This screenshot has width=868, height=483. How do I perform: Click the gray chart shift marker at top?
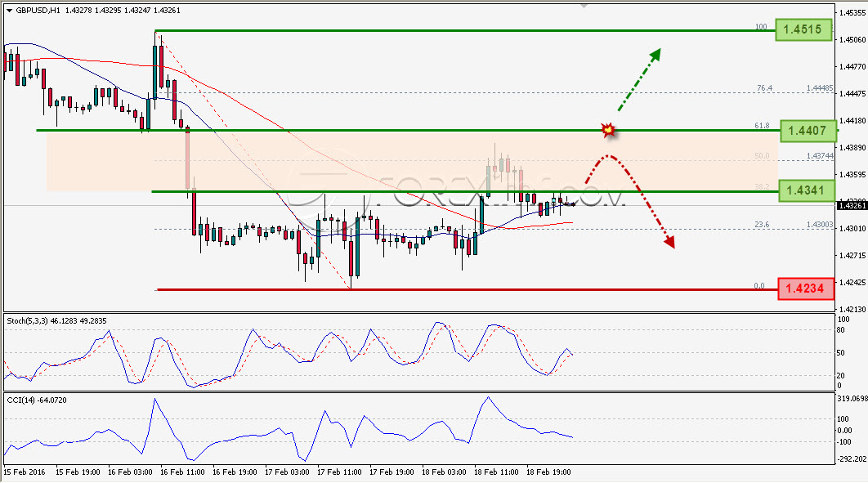584,6
